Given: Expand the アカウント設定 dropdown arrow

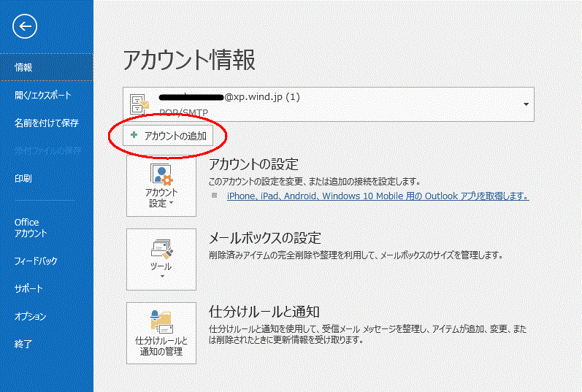Looking at the screenshot, I should click(171, 203).
